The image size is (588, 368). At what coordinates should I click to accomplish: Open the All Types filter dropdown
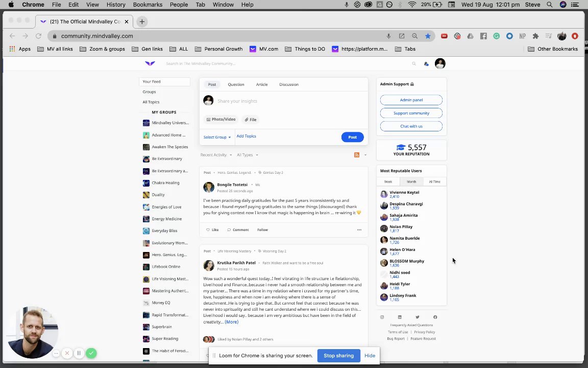click(x=247, y=155)
